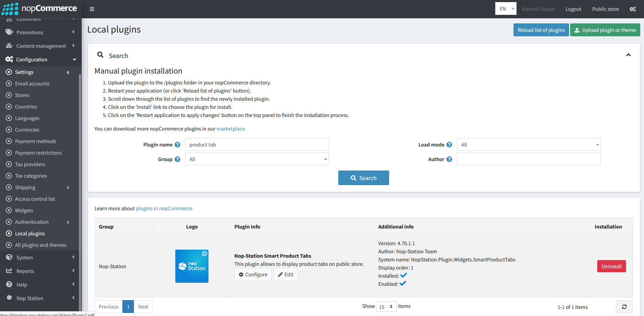Screen dimensions: 644x316
Task: Click the Plugin name help icon
Action: (177, 145)
